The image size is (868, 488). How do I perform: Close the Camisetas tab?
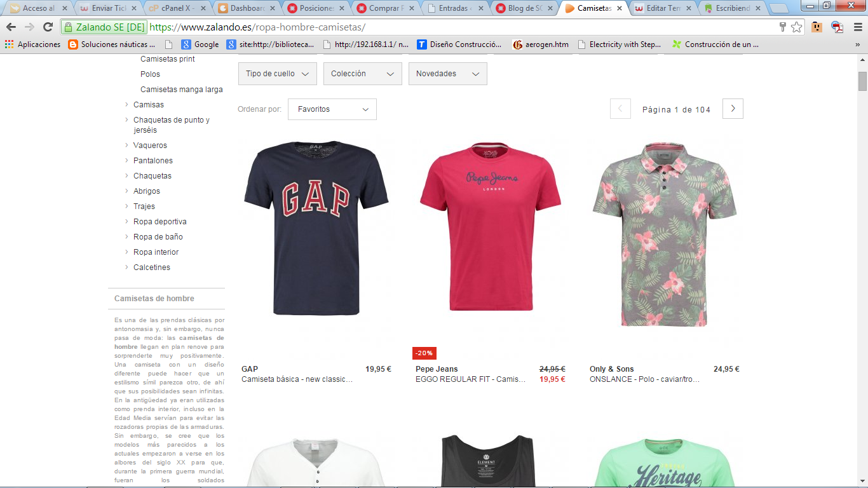[x=620, y=8]
